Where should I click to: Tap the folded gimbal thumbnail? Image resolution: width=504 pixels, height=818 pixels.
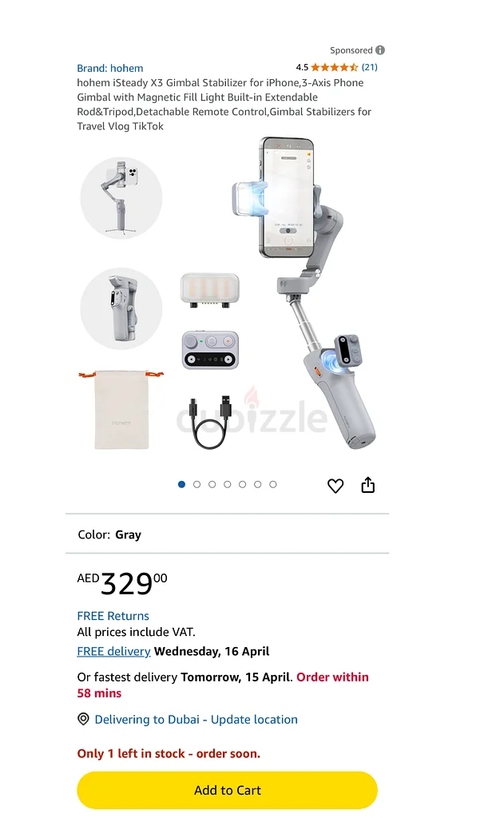point(121,309)
